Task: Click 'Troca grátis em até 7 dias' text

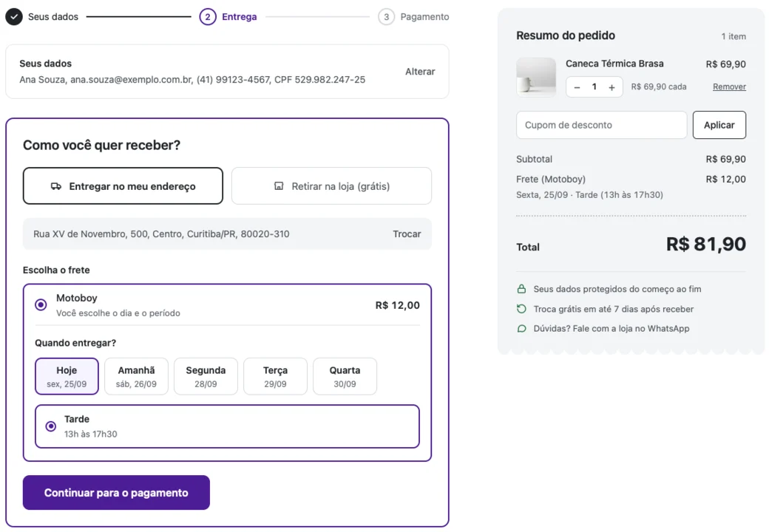Action: coord(614,309)
